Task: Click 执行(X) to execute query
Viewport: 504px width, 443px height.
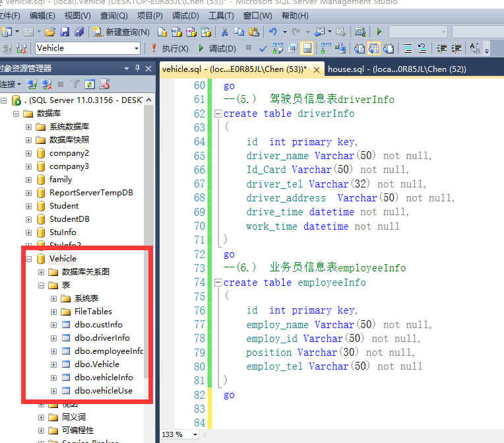Action: [170, 49]
